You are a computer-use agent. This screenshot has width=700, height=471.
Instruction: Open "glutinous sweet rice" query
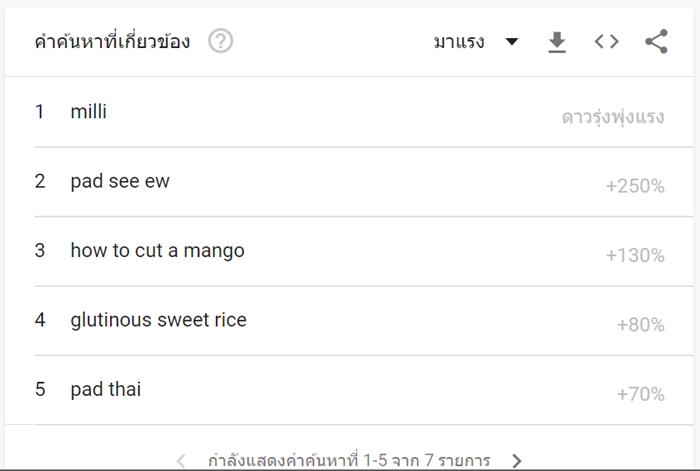click(158, 320)
